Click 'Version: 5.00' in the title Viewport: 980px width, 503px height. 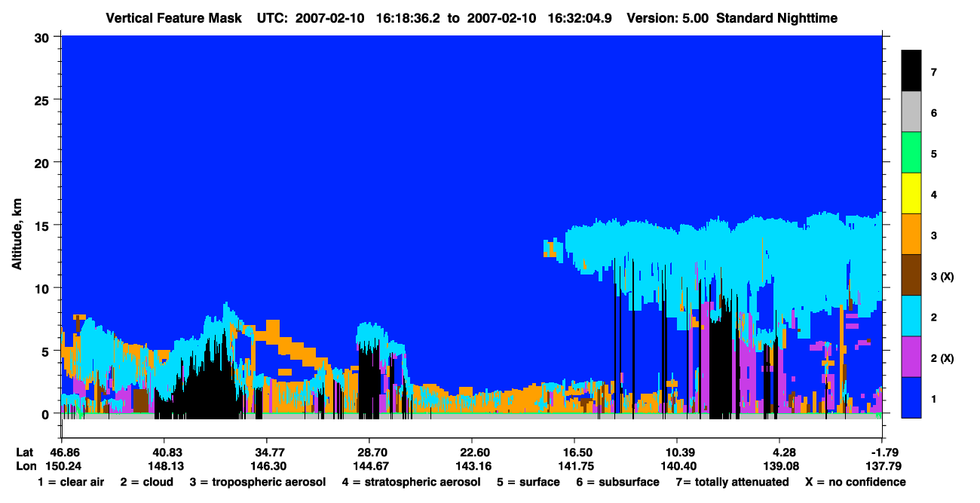pyautogui.click(x=667, y=17)
